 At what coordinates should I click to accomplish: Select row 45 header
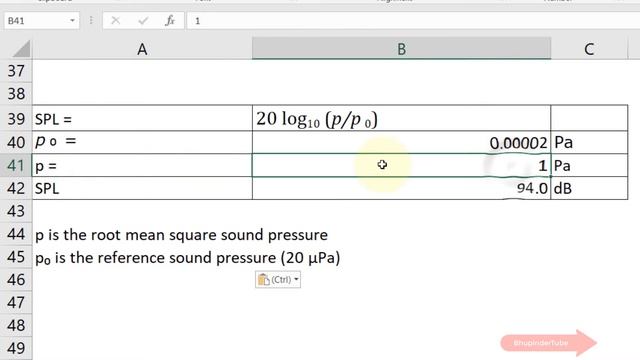tap(16, 257)
